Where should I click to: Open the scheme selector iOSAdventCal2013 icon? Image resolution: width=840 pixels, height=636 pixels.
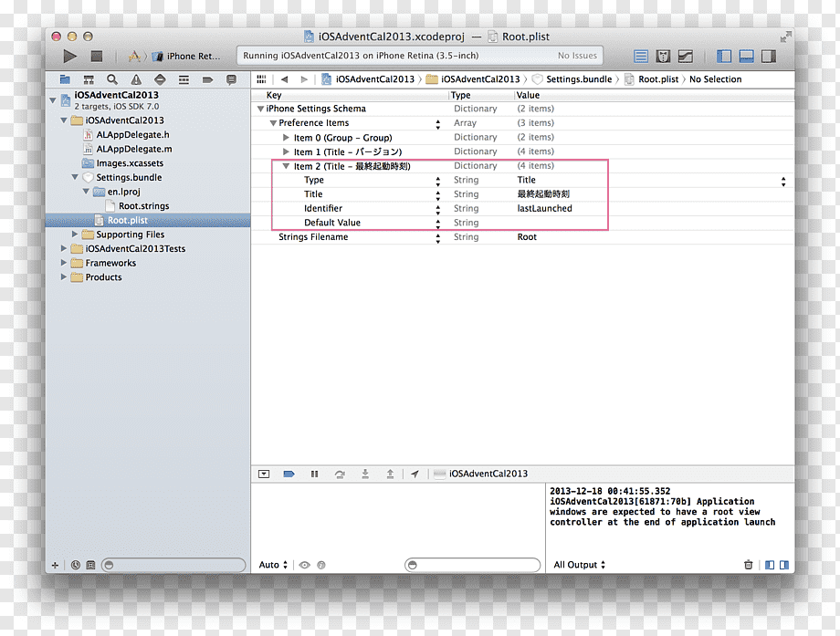click(x=134, y=56)
